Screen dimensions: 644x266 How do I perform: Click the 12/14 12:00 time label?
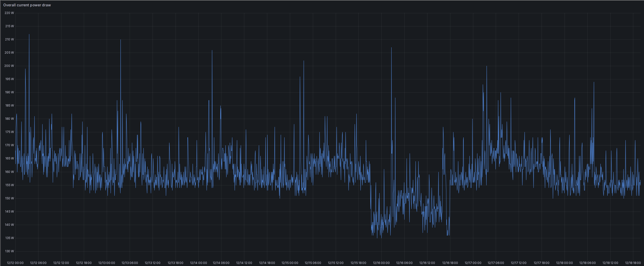(244, 263)
